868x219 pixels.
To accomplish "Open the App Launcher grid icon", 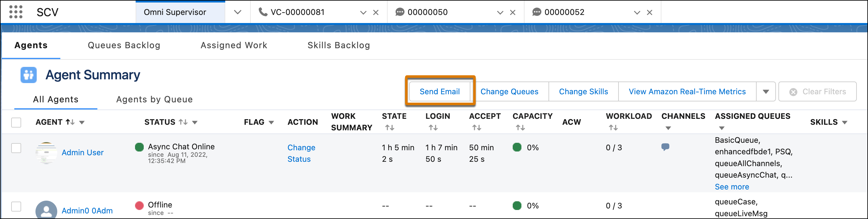I will [16, 12].
